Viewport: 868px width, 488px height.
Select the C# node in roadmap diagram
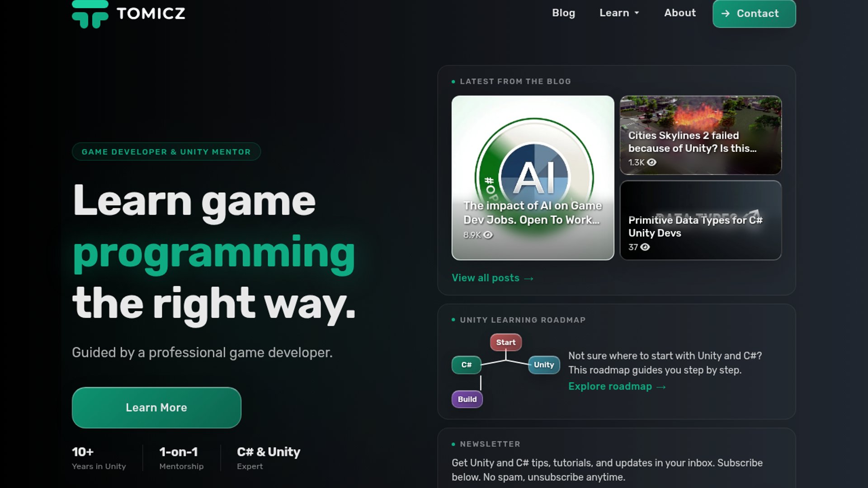click(466, 365)
